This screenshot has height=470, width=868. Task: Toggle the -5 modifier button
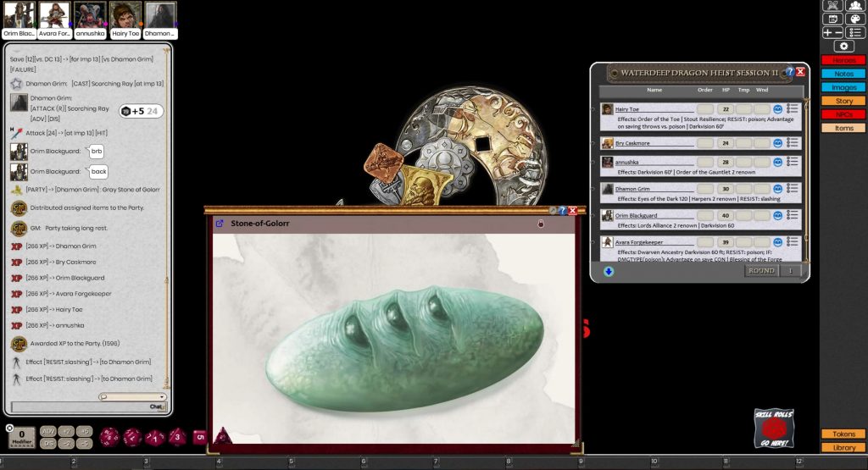(x=85, y=443)
